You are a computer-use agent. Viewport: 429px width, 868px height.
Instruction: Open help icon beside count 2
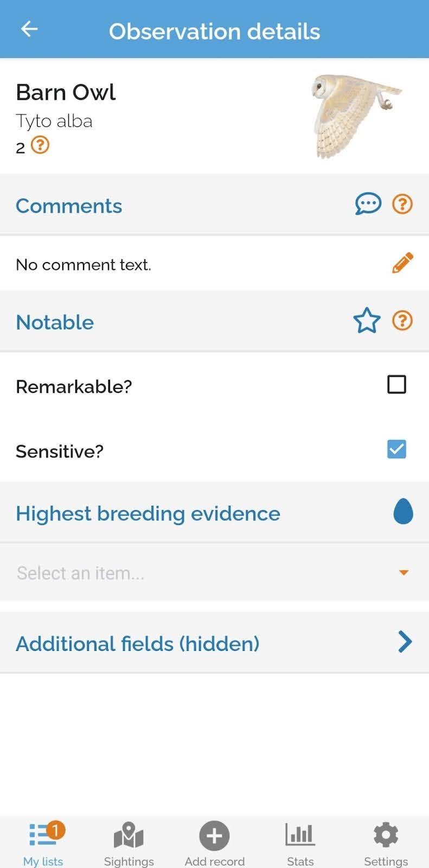[x=40, y=145]
